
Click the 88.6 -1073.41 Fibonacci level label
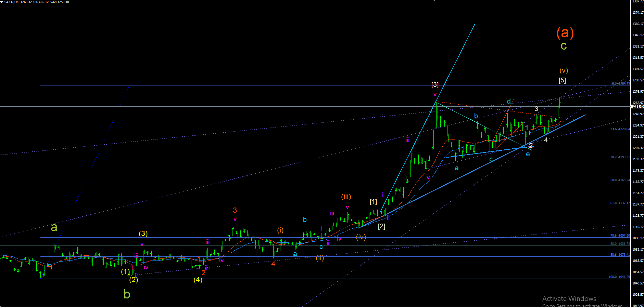click(620, 255)
